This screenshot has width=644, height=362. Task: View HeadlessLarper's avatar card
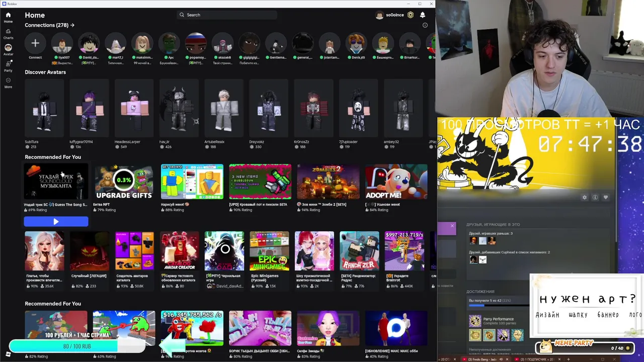pyautogui.click(x=134, y=108)
